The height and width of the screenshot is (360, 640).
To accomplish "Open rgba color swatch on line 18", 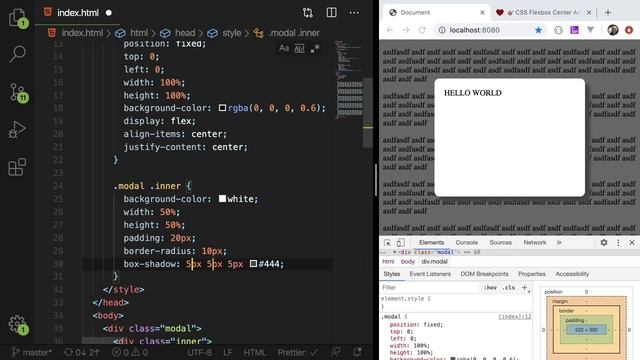I will pyautogui.click(x=222, y=108).
